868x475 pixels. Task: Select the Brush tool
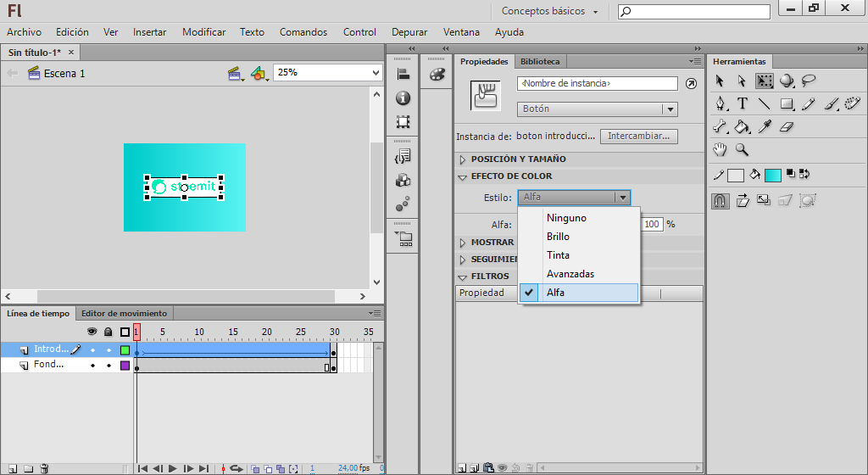coord(831,103)
